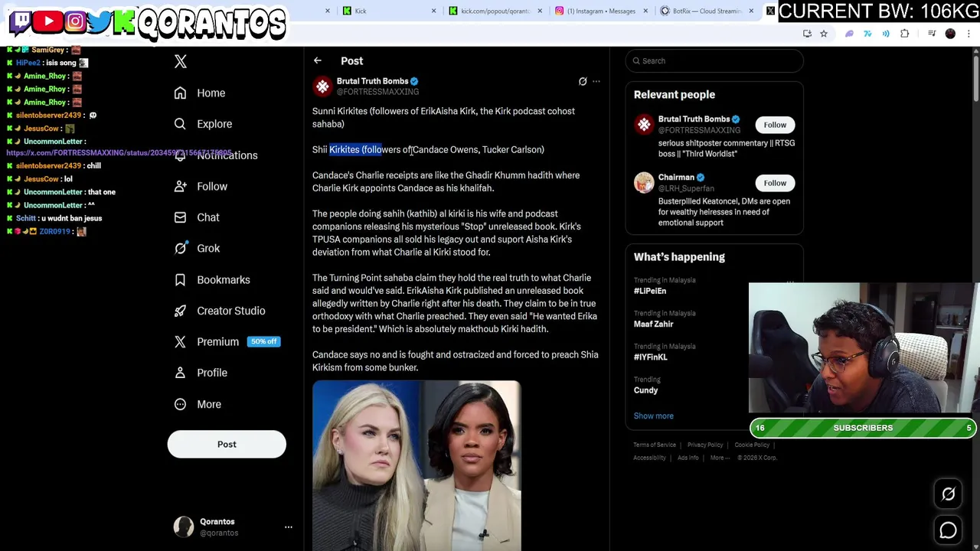Click the Brutal Truth Bombs post avatar
This screenshot has height=551, width=980.
tap(322, 86)
